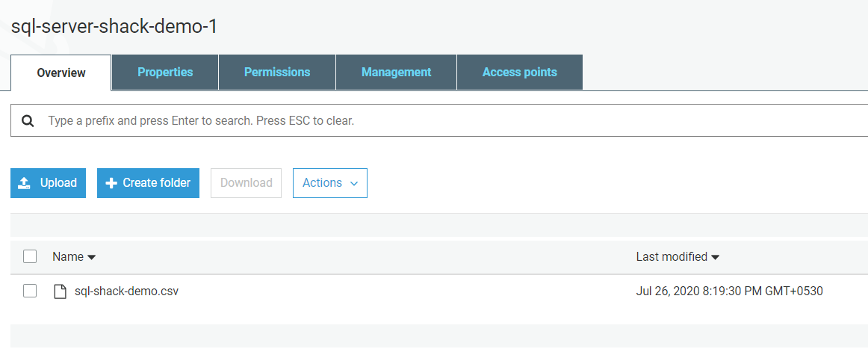Go to the Management tab

(x=396, y=72)
